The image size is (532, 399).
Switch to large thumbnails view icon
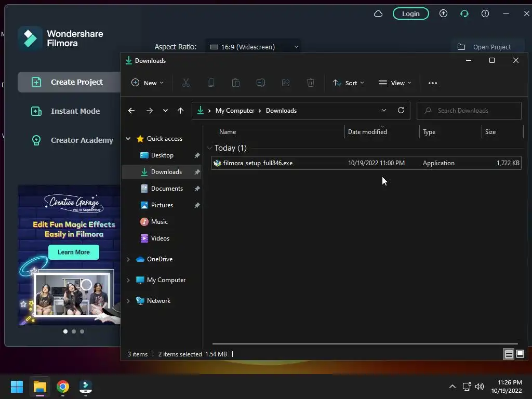coord(520,354)
